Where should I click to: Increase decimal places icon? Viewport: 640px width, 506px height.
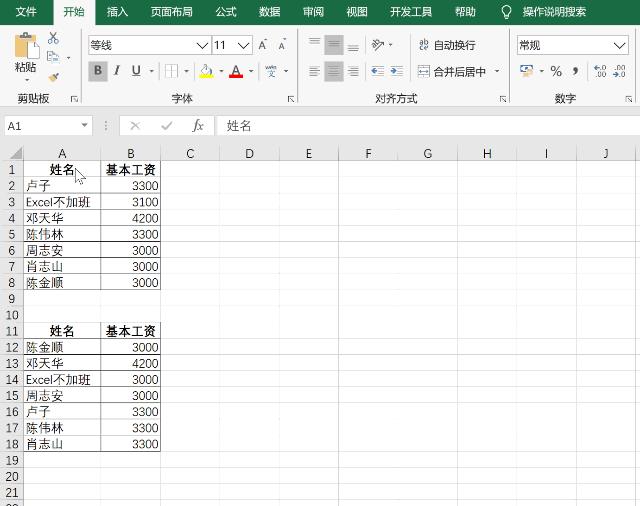coord(600,71)
